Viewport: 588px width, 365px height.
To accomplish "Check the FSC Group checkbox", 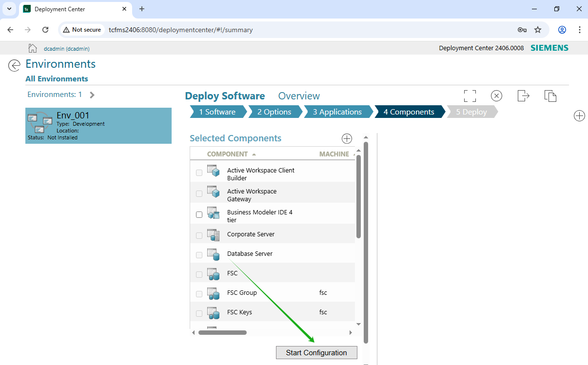I will [199, 294].
